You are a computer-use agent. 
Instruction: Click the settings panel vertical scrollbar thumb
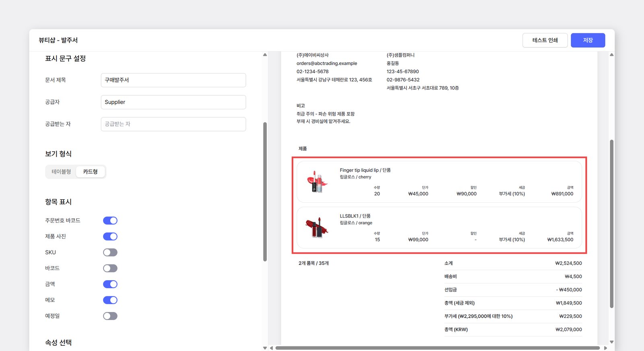[265, 192]
